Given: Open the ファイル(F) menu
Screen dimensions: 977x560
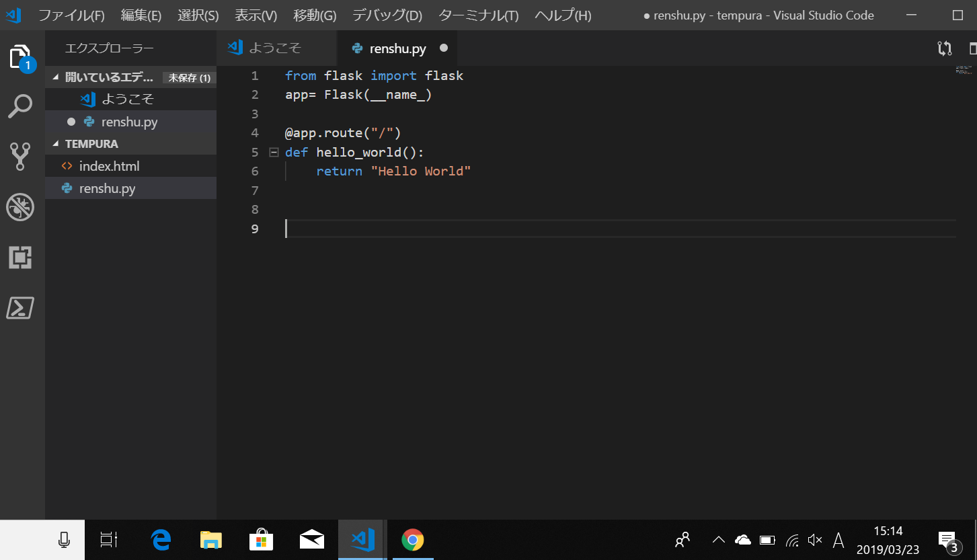Looking at the screenshot, I should 71,15.
